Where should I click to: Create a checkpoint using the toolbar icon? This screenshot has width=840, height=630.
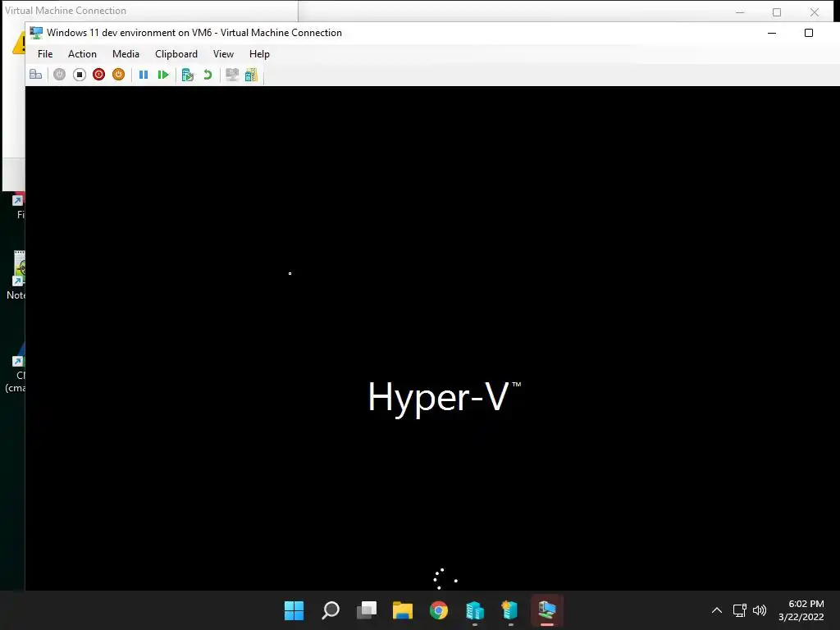pos(188,75)
